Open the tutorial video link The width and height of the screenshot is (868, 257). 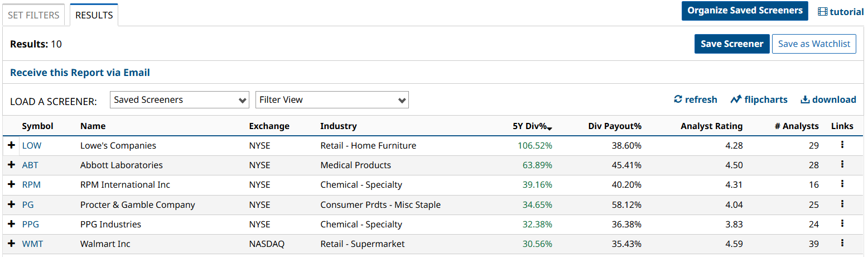pos(841,12)
